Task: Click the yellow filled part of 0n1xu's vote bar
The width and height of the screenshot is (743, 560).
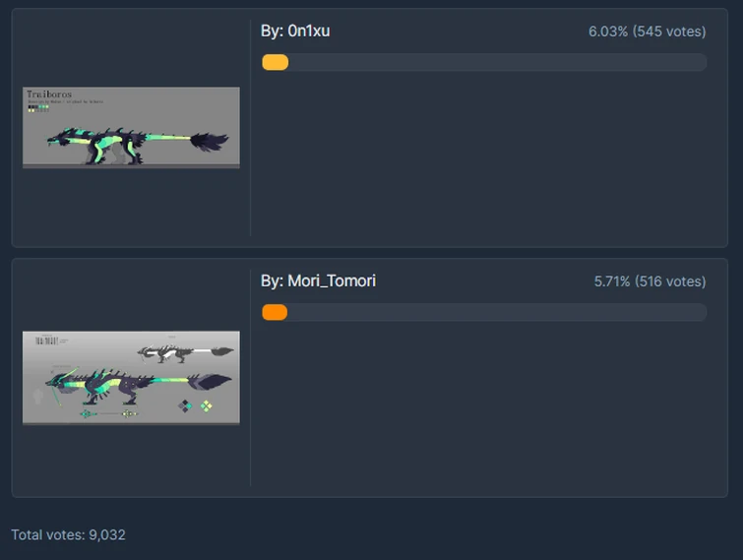Action: (x=276, y=62)
